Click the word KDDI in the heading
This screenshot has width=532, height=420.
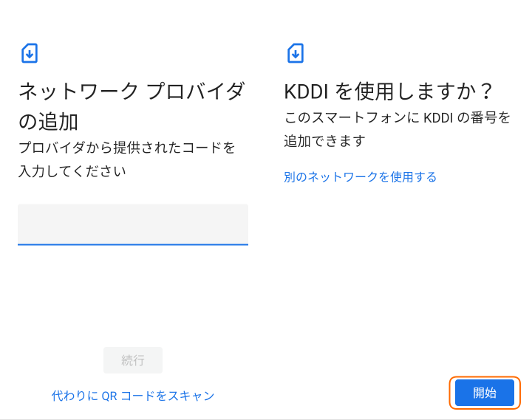click(307, 92)
